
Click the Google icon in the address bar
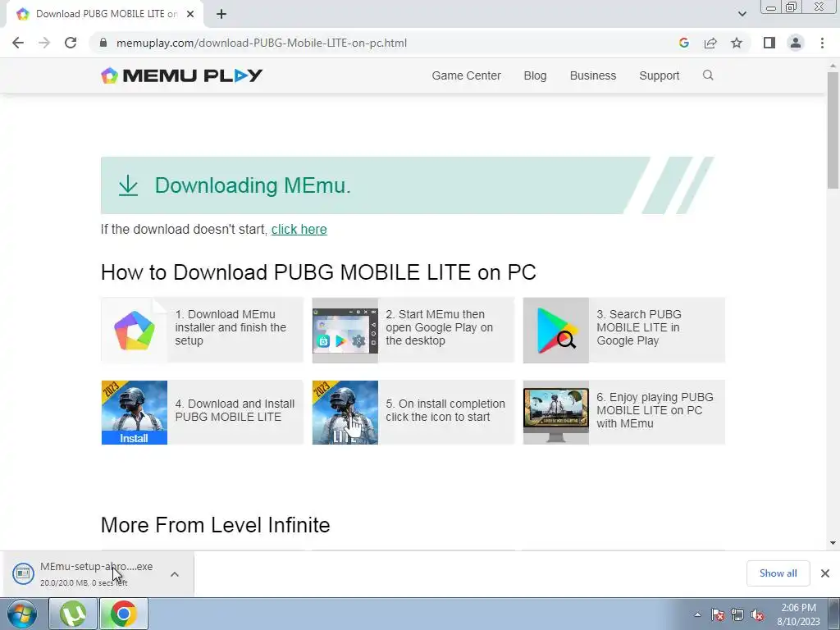(683, 43)
